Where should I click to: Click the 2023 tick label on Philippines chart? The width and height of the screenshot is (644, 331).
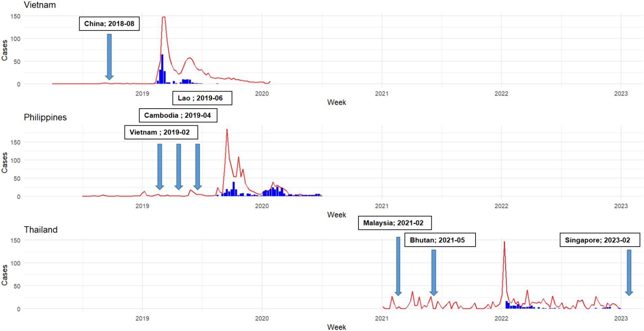pyautogui.click(x=621, y=206)
